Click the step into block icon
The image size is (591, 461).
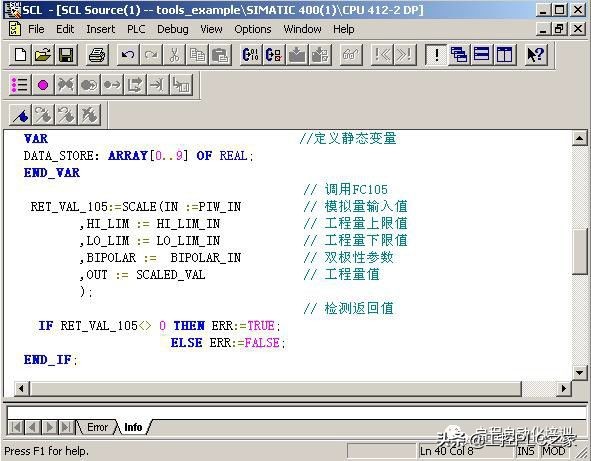[x=181, y=85]
